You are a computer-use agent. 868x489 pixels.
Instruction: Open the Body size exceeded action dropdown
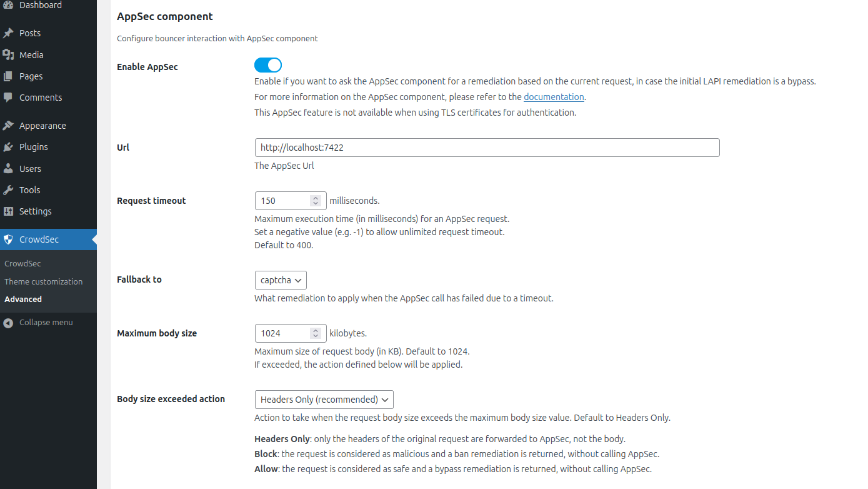tap(324, 399)
